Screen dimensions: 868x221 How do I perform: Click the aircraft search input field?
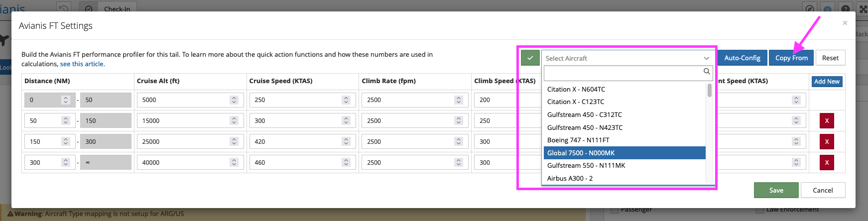click(627, 73)
